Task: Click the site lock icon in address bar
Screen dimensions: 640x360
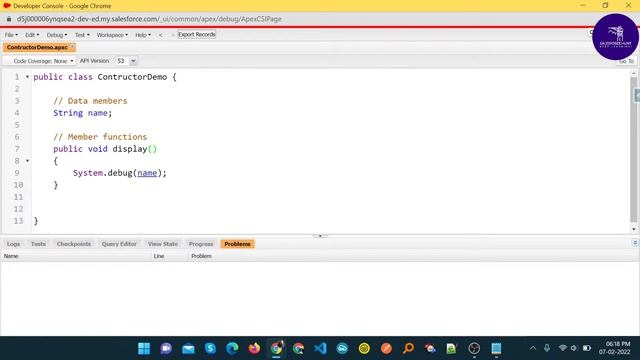Action: coord(9,19)
